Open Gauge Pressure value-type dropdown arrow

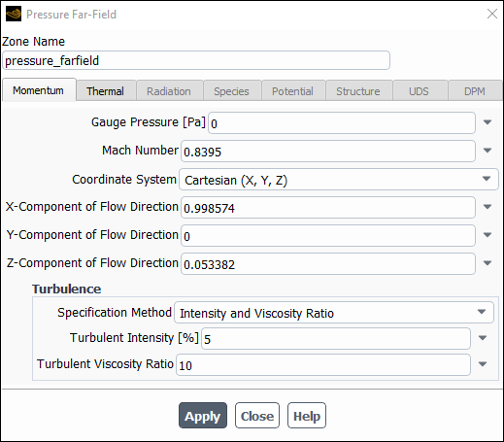487,122
